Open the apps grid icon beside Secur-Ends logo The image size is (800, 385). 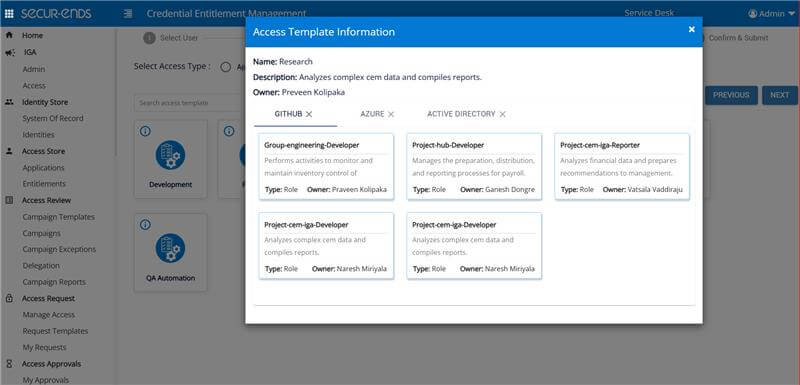[9, 14]
